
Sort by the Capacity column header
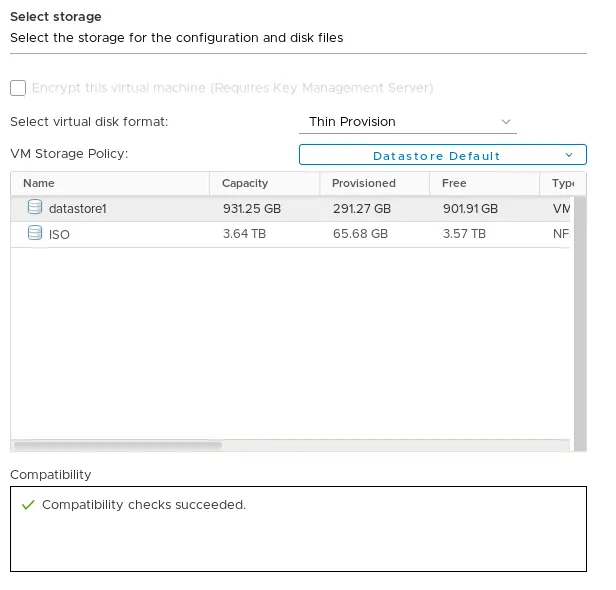[x=245, y=183]
